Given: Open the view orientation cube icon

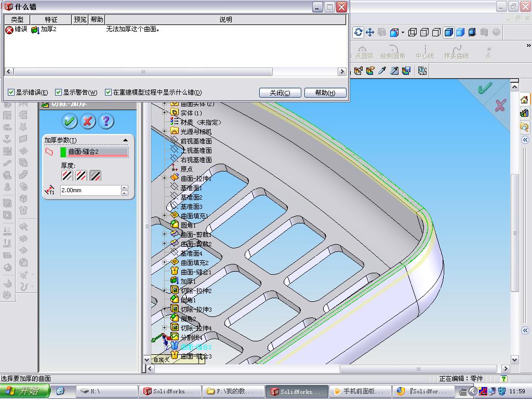Looking at the screenshot, I should click(394, 32).
